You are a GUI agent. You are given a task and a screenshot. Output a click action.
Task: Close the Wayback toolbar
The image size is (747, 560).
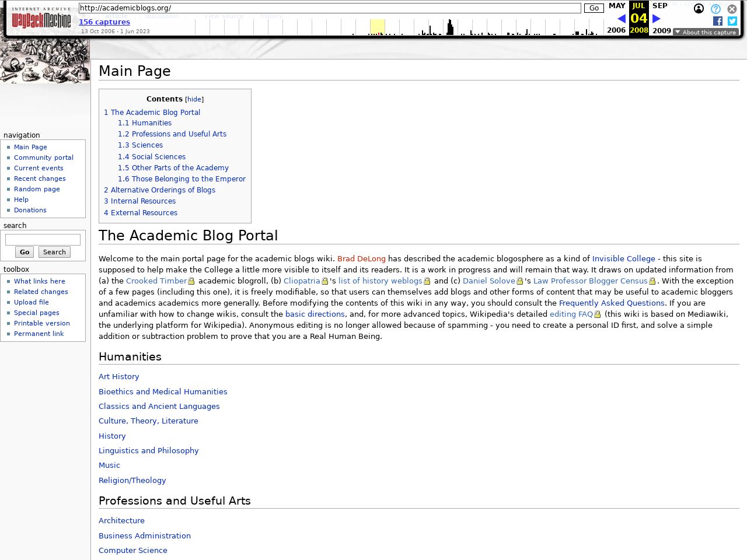732,9
